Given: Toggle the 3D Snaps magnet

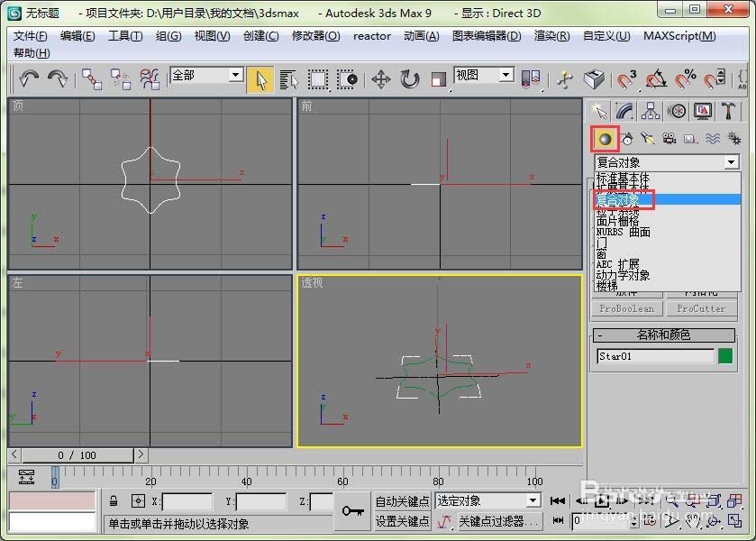Looking at the screenshot, I should [627, 79].
